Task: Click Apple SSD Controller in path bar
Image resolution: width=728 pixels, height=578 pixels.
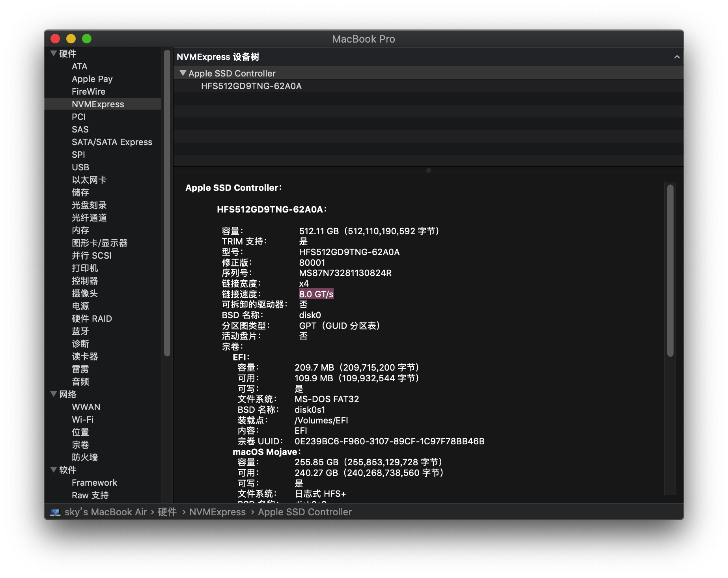Action: pos(305,512)
